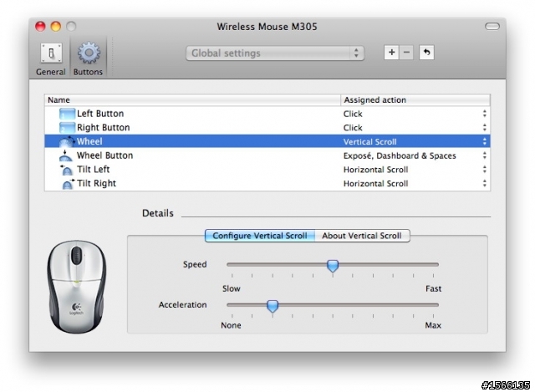
Task: Open Left Button assigned action stepper
Action: tap(485, 114)
